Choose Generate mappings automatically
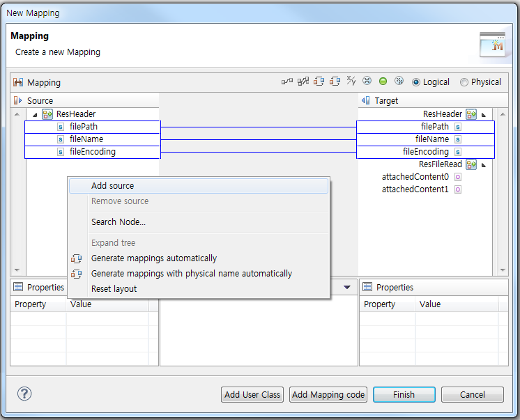The image size is (520, 420). 199,258
